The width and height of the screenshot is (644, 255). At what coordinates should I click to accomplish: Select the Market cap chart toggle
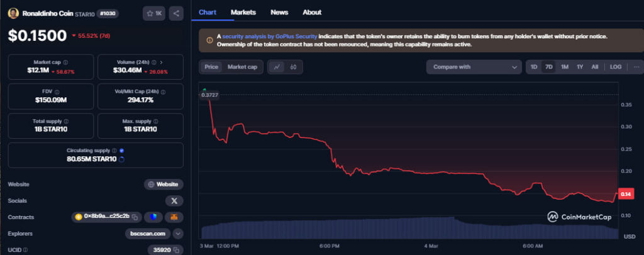[242, 67]
